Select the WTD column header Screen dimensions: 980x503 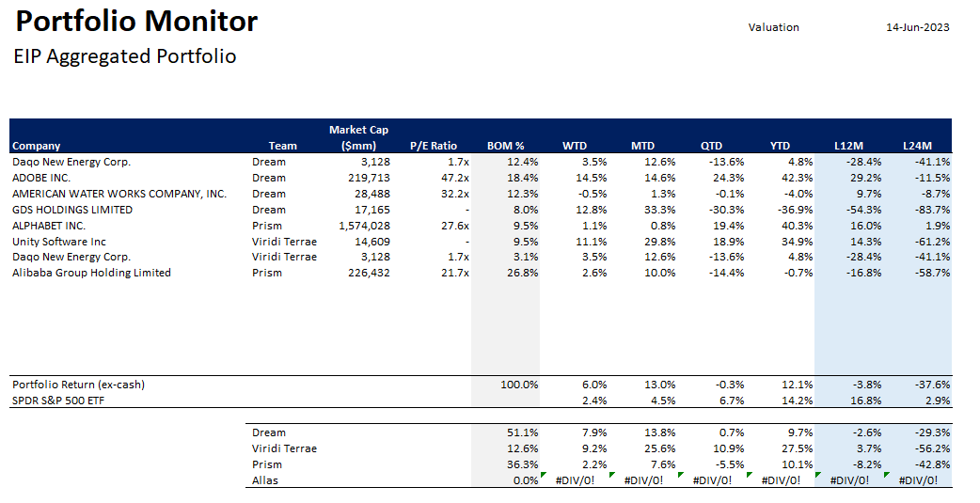(x=575, y=146)
